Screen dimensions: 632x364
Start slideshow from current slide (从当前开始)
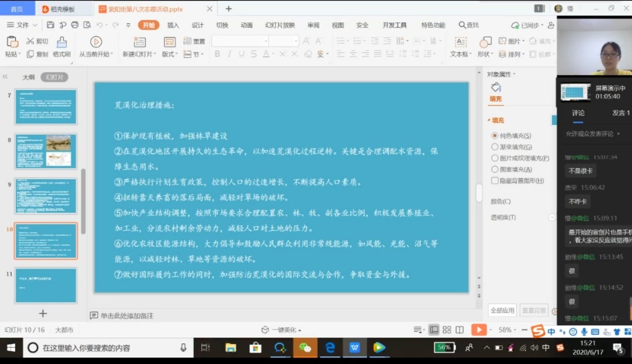(96, 42)
